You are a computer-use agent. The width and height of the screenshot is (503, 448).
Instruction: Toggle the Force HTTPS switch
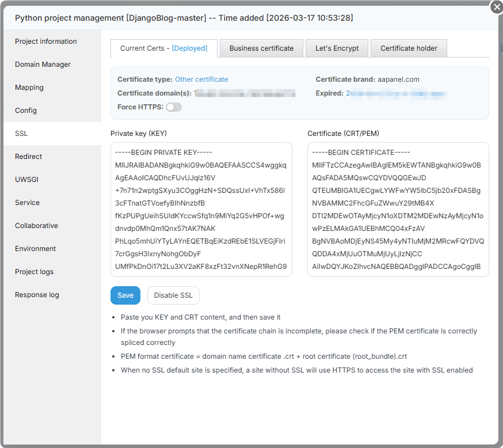(x=174, y=107)
